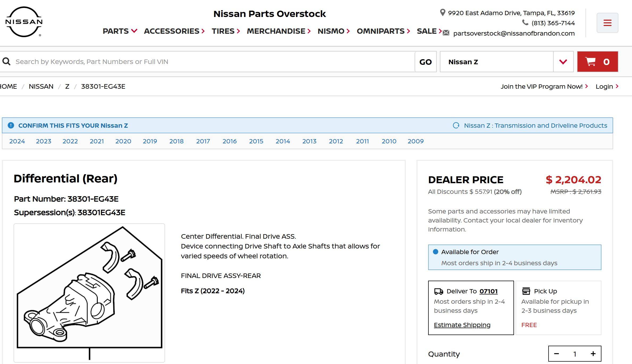Select model year 2022
632x364 pixels.
pyautogui.click(x=70, y=141)
